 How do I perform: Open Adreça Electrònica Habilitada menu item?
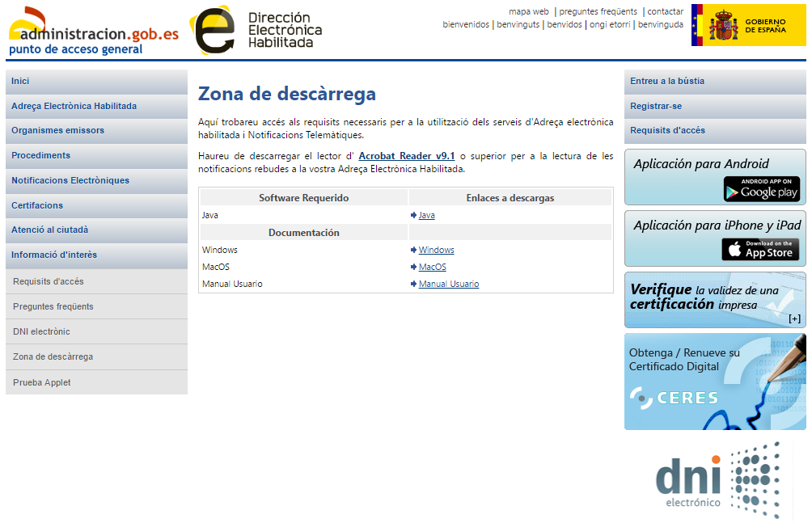[x=96, y=106]
